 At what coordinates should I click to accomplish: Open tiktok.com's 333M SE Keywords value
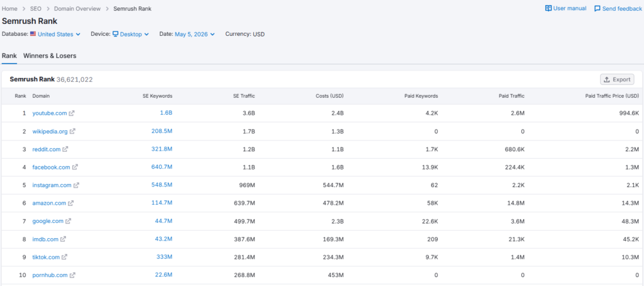(164, 257)
